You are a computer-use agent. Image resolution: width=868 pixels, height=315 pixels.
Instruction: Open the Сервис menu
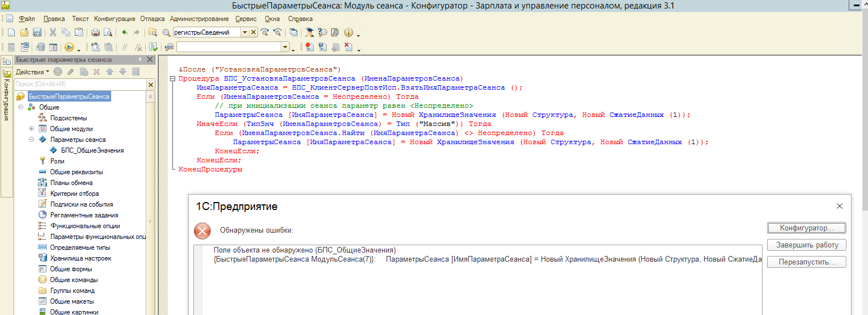[x=245, y=19]
